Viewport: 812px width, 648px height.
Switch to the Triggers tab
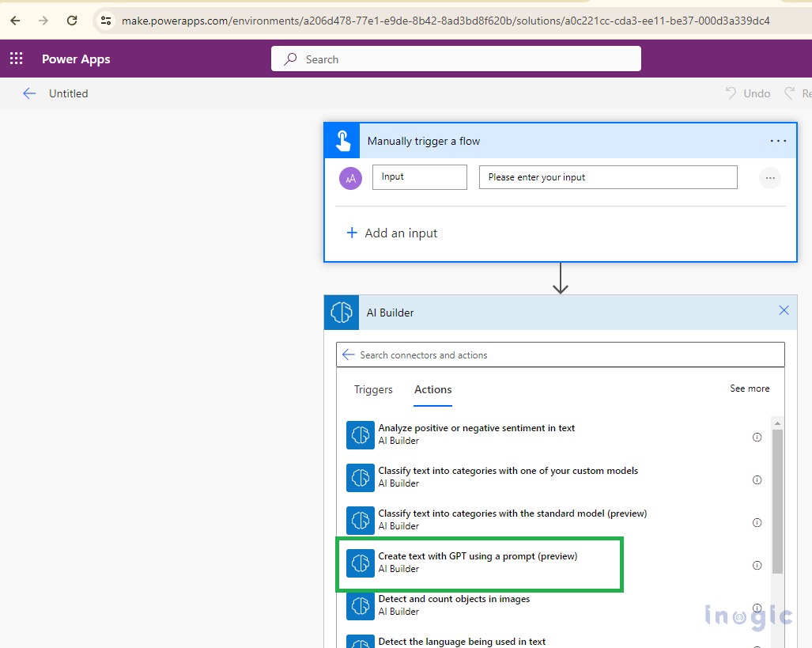[373, 389]
